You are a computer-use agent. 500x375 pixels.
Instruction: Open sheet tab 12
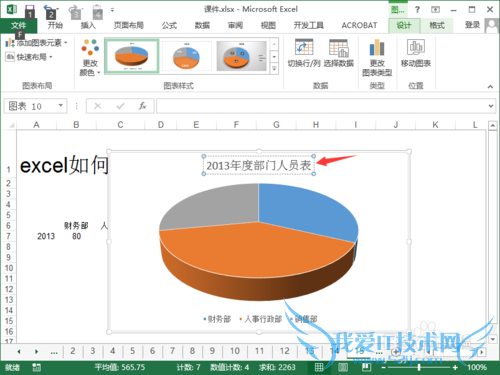284,351
